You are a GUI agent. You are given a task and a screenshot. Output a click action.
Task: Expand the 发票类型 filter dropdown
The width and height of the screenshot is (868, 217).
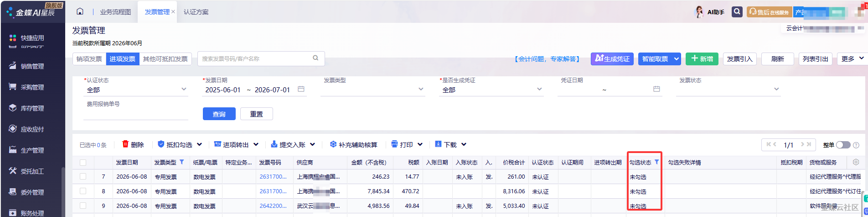pyautogui.click(x=421, y=90)
